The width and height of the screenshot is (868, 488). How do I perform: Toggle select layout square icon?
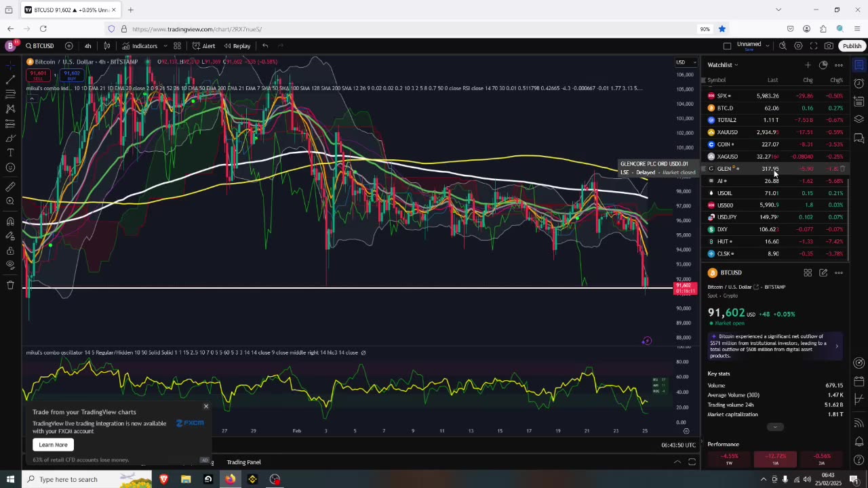pyautogui.click(x=727, y=46)
